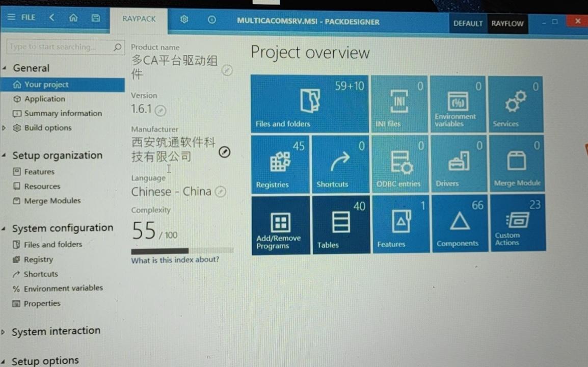Click the Shortcuts tile in overview

(x=339, y=164)
